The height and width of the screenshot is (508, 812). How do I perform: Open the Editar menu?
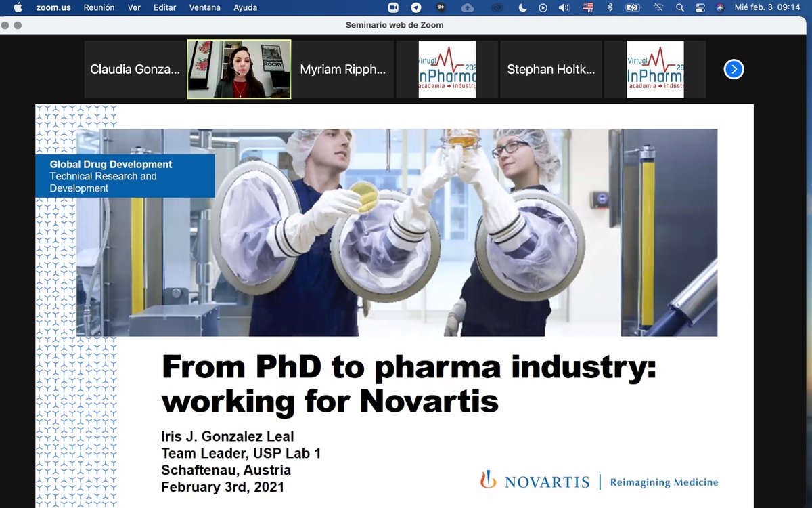(164, 7)
